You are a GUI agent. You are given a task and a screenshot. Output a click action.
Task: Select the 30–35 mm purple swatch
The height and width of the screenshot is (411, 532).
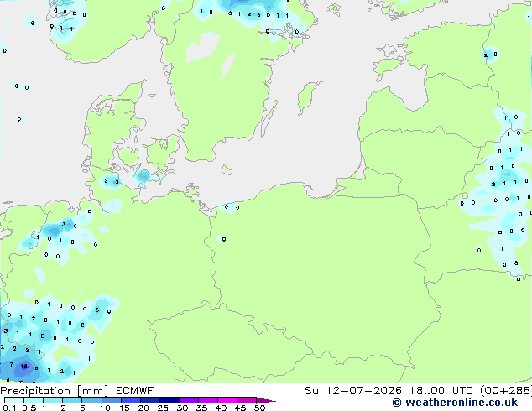189,400
